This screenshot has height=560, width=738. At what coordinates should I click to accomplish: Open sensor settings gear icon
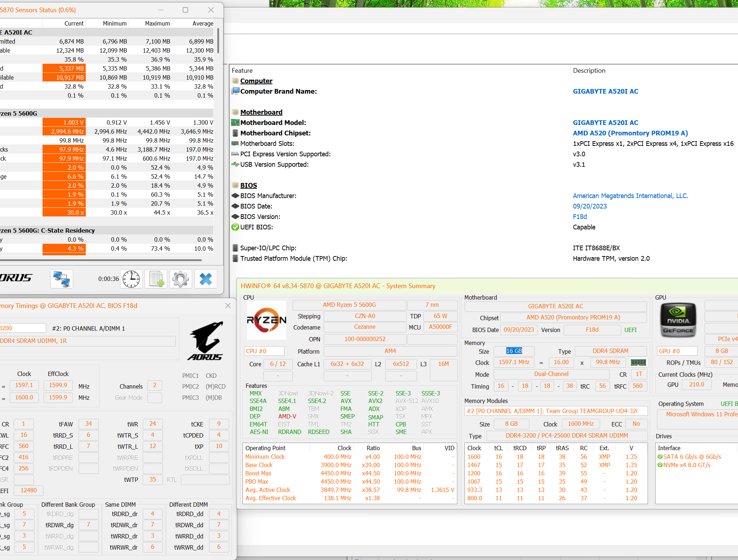click(181, 279)
